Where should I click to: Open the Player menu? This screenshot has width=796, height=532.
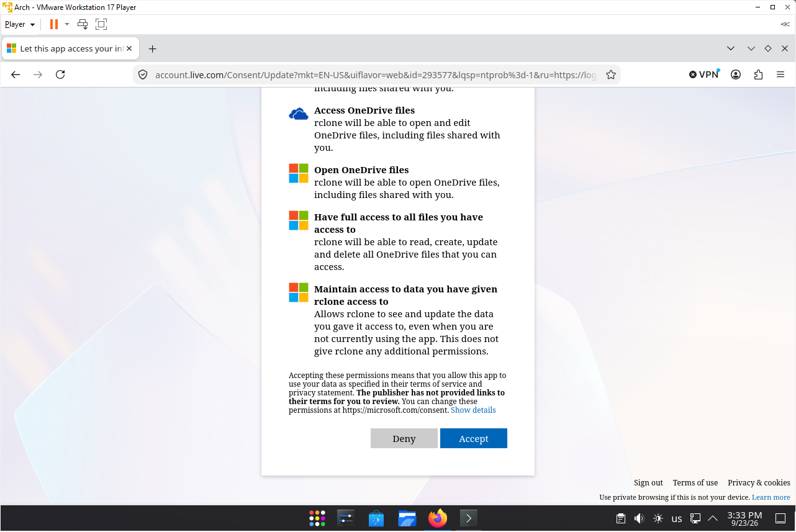coord(20,24)
